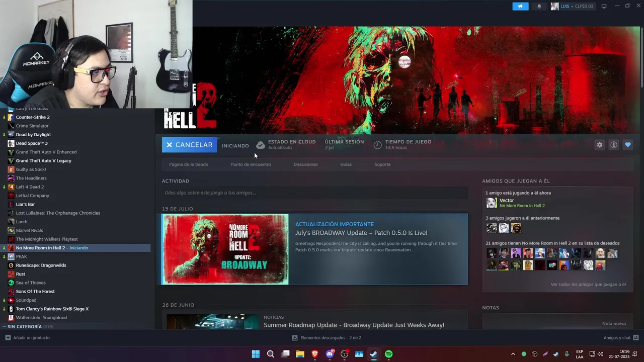Open the notifications bell

[539, 6]
